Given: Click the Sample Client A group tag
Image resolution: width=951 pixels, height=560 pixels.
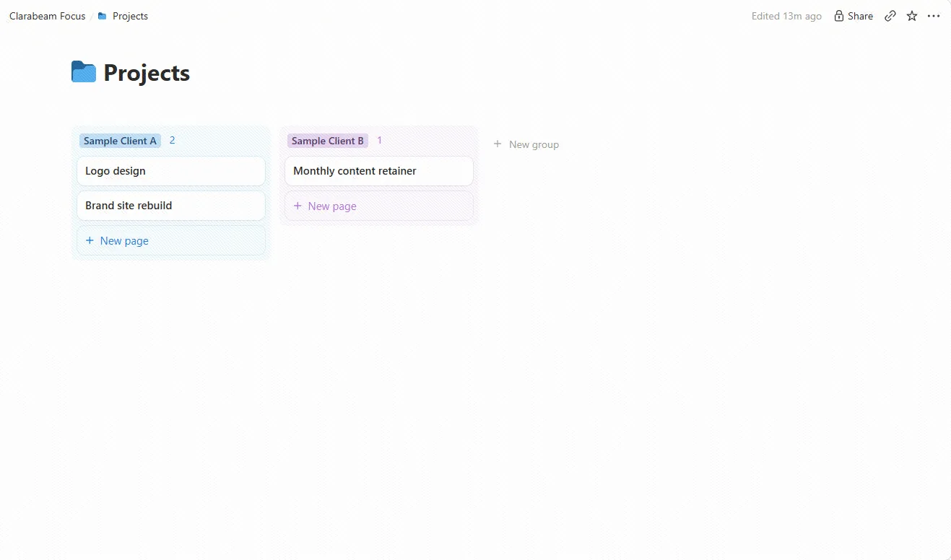Looking at the screenshot, I should [120, 141].
